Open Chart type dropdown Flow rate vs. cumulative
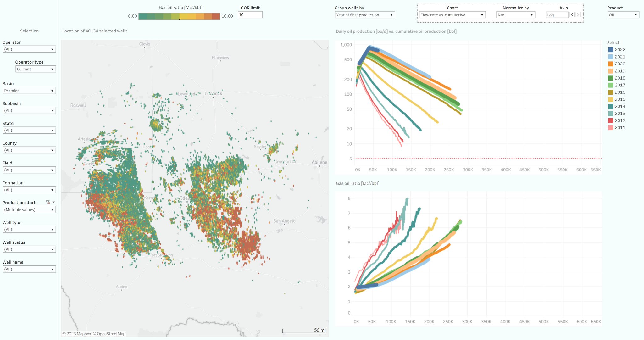 click(x=452, y=15)
